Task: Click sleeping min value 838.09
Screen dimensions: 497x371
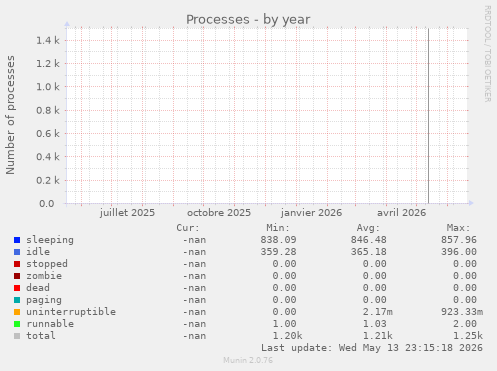Action: [x=278, y=240]
